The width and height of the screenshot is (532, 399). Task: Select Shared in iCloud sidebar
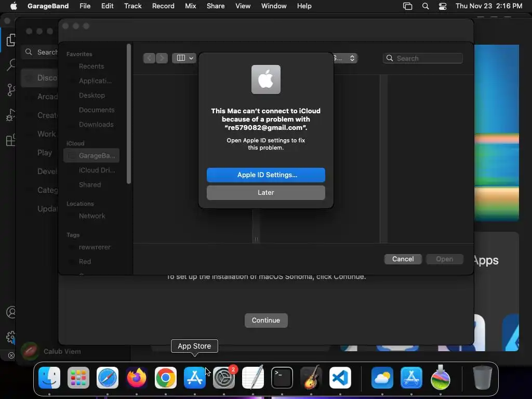[91, 185]
